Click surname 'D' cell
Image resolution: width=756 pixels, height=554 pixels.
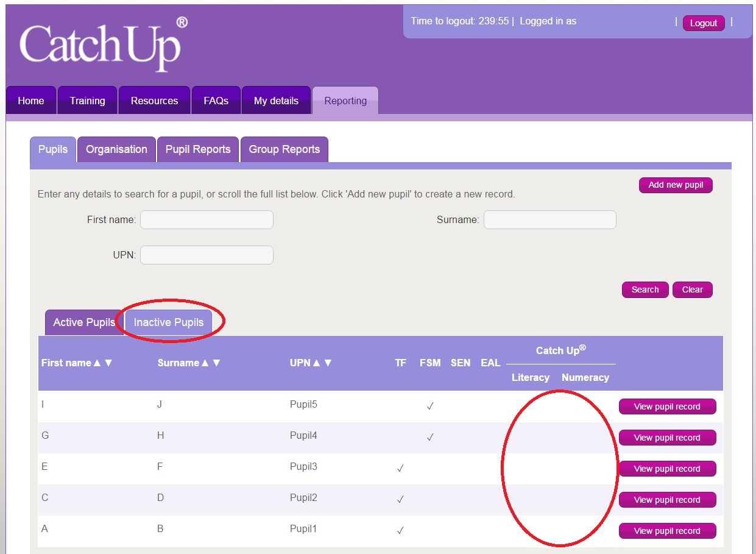pos(161,498)
